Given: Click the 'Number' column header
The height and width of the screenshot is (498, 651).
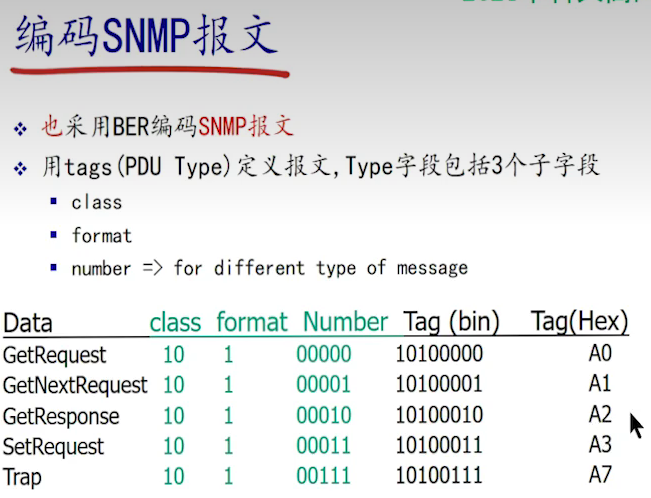Looking at the screenshot, I should 345,322.
